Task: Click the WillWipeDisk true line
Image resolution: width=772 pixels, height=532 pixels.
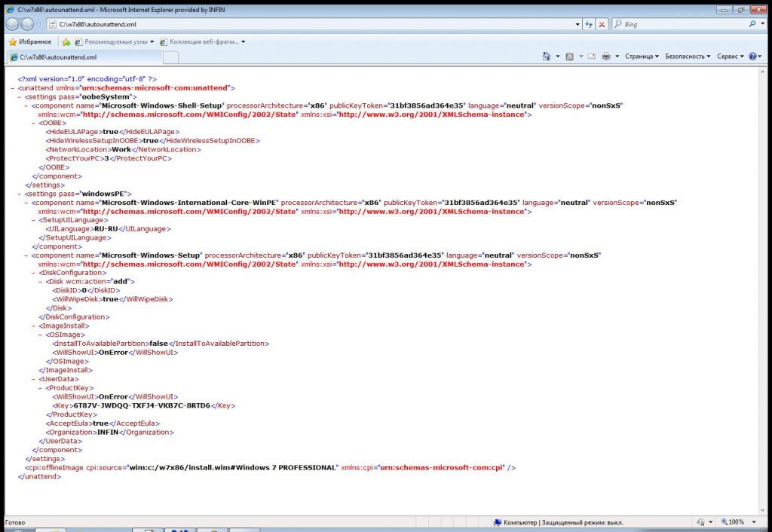Action: point(113,299)
